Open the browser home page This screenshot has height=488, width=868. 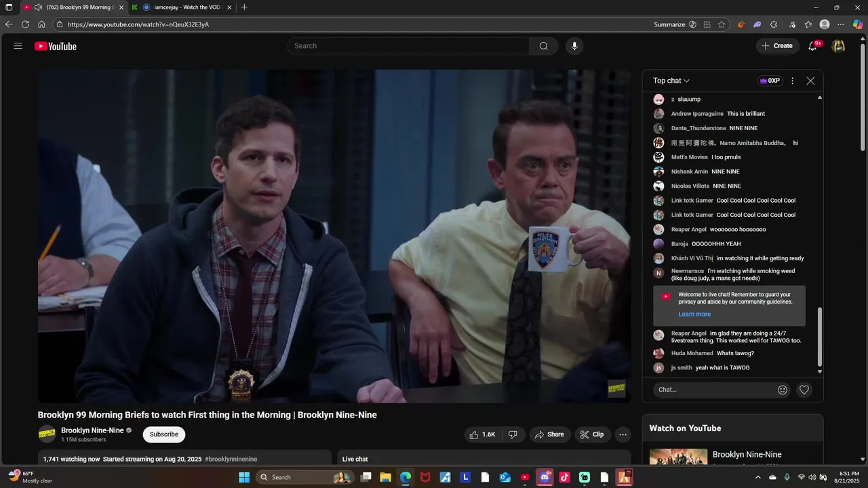(41, 24)
